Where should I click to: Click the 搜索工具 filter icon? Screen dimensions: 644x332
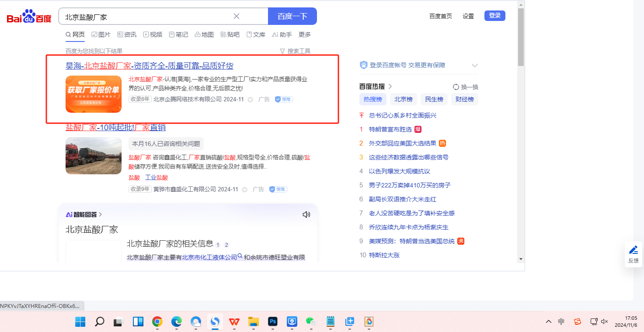pyautogui.click(x=282, y=51)
